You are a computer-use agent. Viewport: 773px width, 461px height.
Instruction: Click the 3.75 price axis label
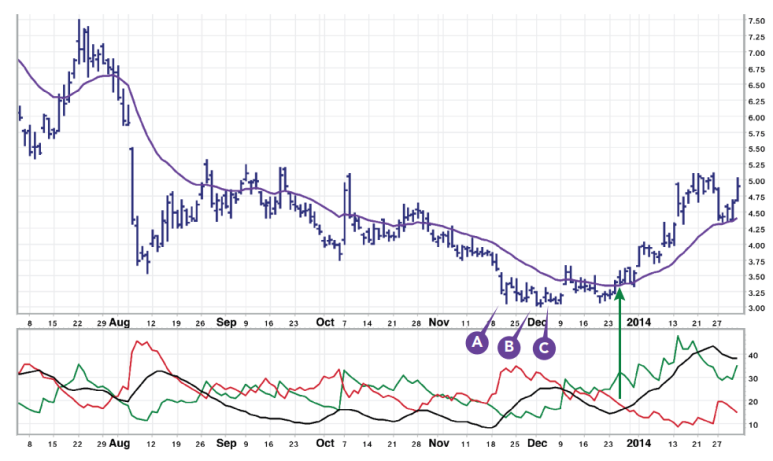click(757, 261)
